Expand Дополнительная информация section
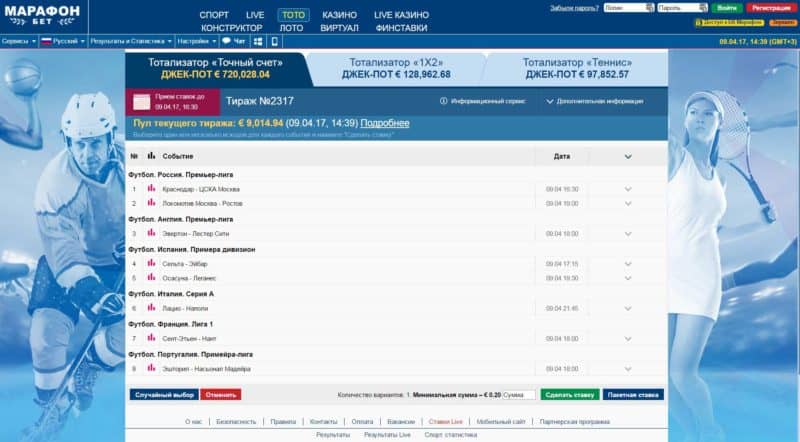This screenshot has width=800, height=442. tap(550, 101)
